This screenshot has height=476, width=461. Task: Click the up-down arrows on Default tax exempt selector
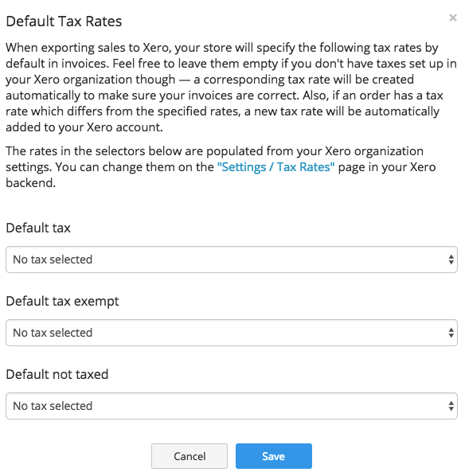[x=451, y=333]
